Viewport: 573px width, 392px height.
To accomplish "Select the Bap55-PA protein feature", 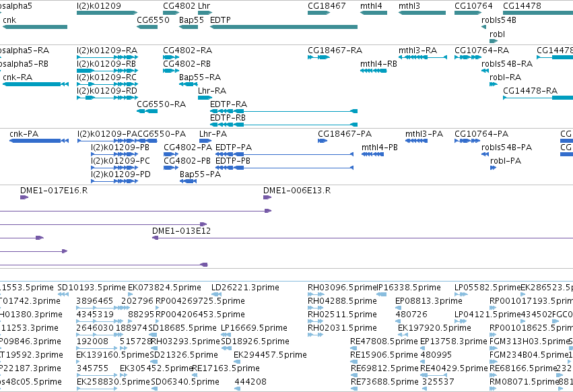I will click(189, 182).
